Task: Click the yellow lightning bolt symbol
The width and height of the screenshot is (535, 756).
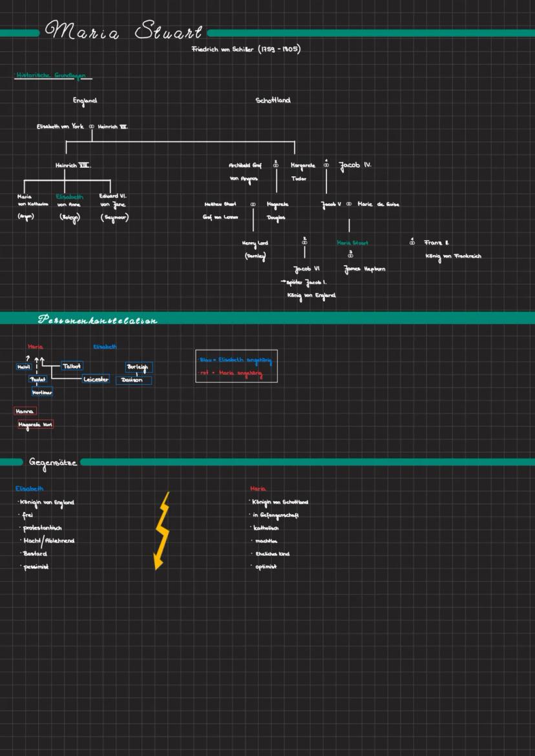Action: point(162,531)
